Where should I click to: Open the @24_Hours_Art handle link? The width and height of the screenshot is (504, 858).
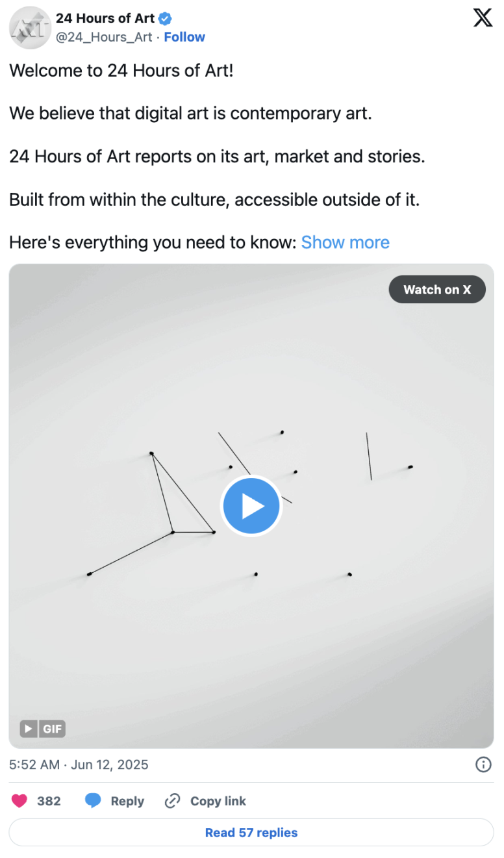[x=104, y=37]
